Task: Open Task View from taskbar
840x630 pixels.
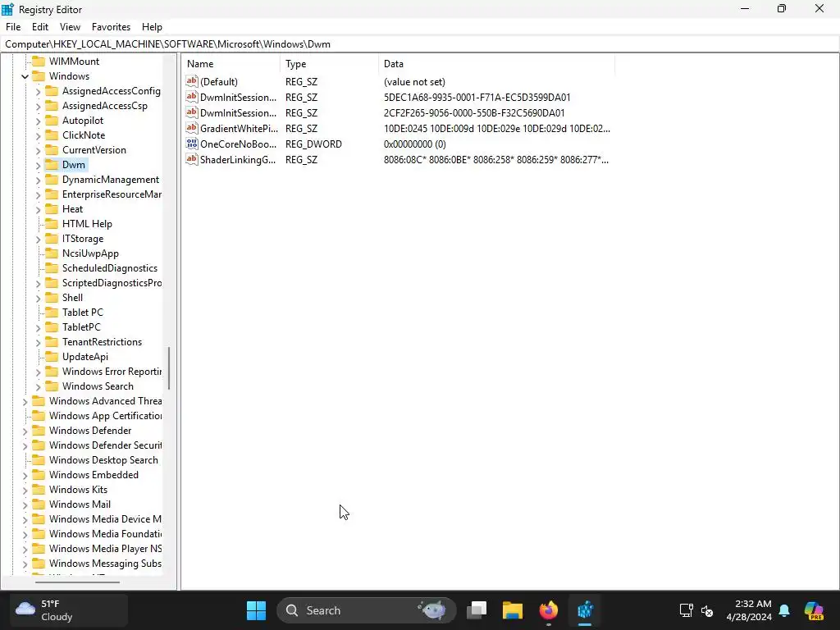Action: [x=477, y=610]
